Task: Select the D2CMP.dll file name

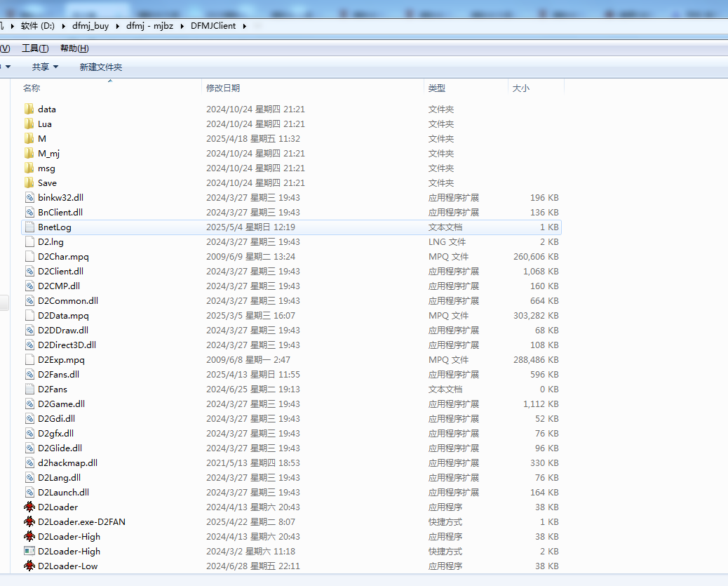Action: point(59,286)
